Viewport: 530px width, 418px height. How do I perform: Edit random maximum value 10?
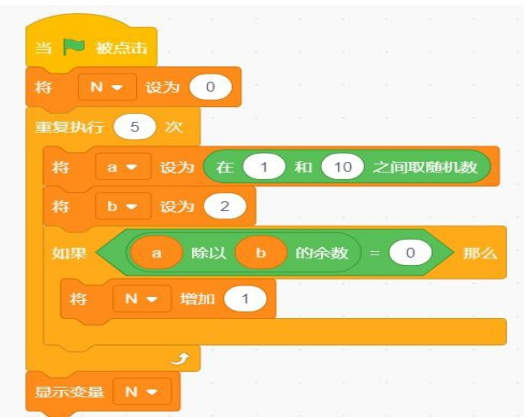tap(343, 167)
